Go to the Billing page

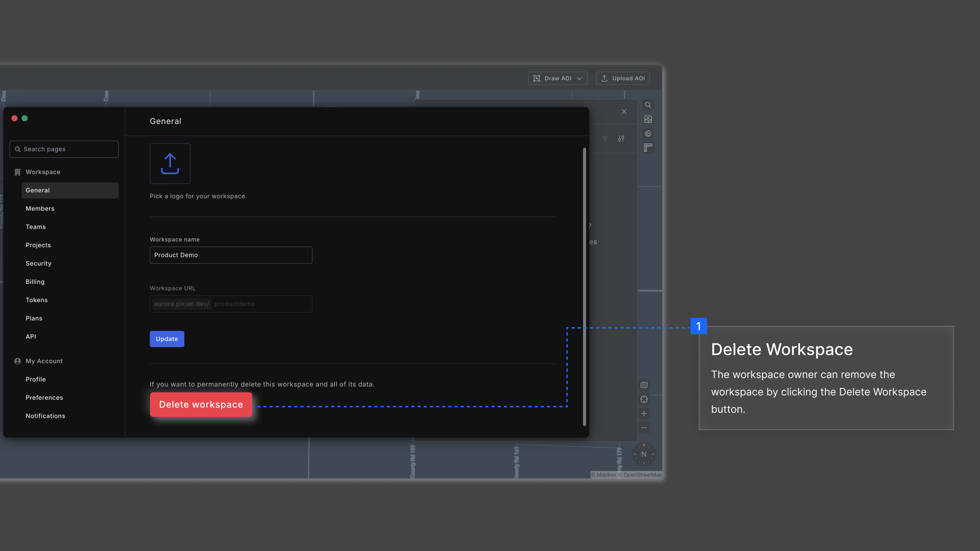(x=35, y=282)
